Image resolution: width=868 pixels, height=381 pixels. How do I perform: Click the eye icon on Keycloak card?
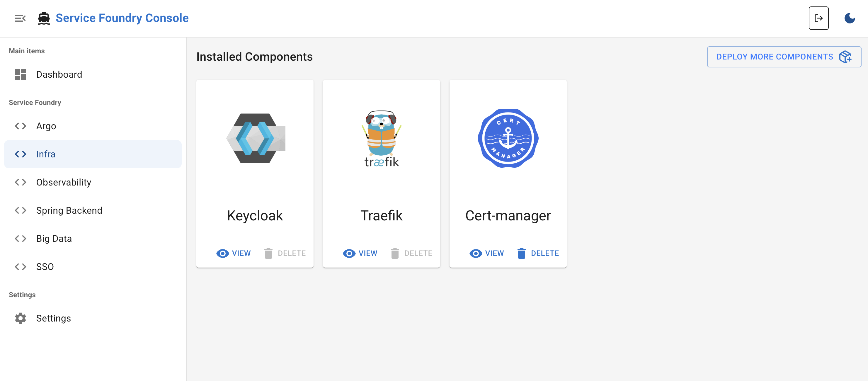pos(222,253)
